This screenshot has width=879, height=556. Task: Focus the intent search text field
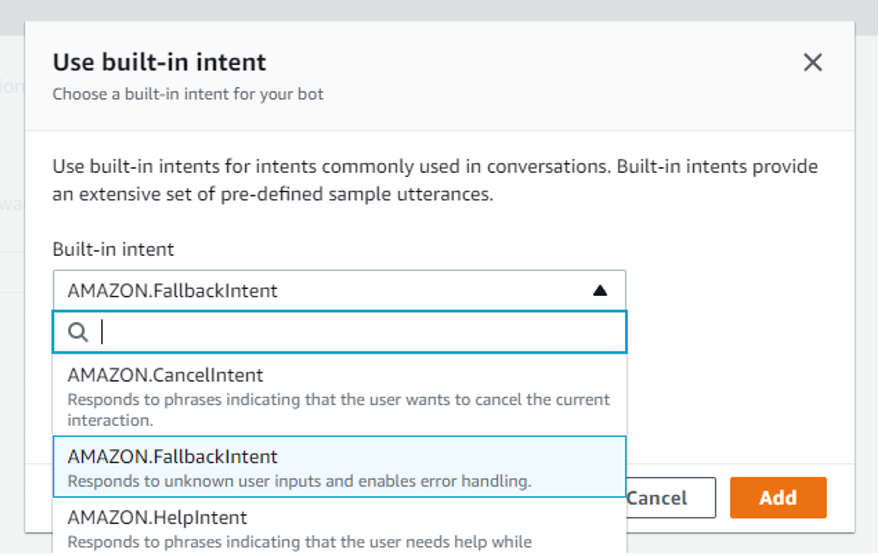tap(358, 332)
